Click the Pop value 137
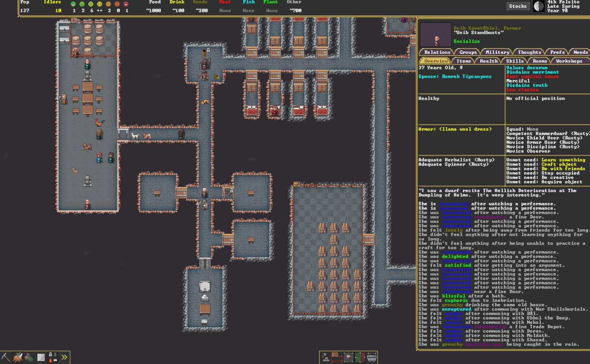The image size is (590, 364). pos(25,11)
